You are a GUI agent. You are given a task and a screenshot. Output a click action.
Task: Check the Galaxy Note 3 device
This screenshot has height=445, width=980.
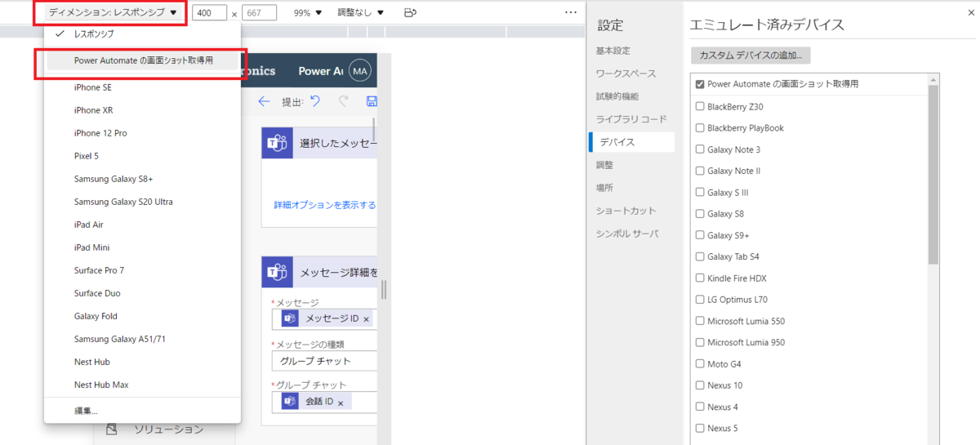700,149
